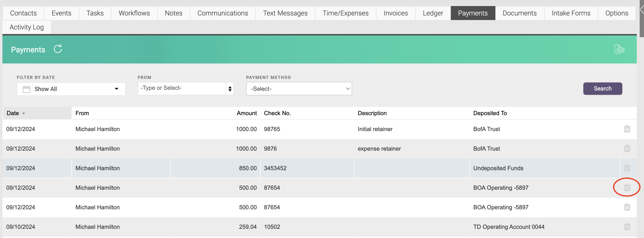
Task: Delete the Initial retainer payment row
Action: (x=627, y=129)
